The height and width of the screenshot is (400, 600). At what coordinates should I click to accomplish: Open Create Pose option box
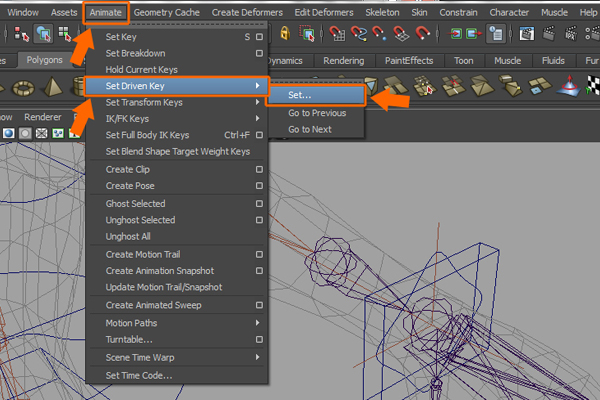tap(259, 186)
